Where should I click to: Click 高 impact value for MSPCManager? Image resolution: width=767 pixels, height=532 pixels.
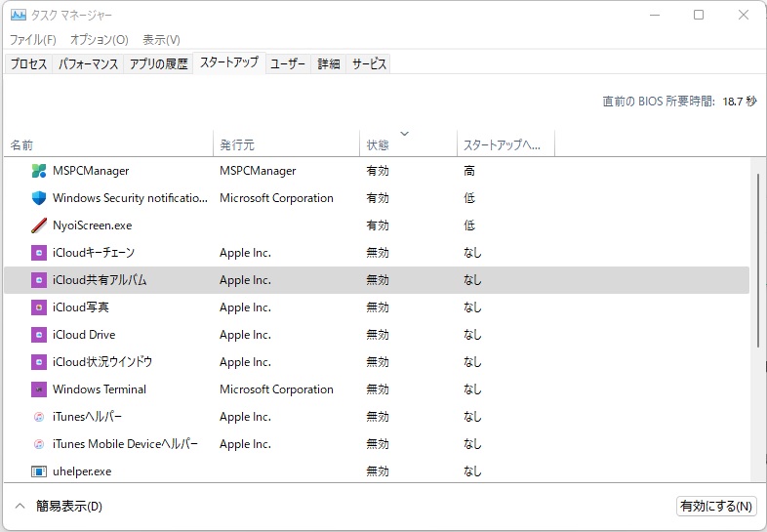pyautogui.click(x=469, y=171)
